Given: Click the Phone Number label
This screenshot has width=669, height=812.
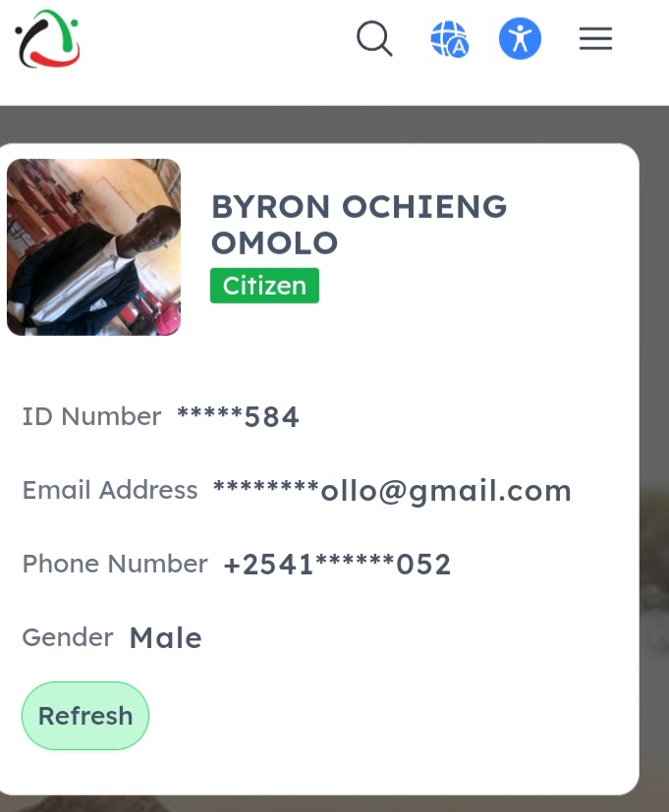Looking at the screenshot, I should (115, 564).
